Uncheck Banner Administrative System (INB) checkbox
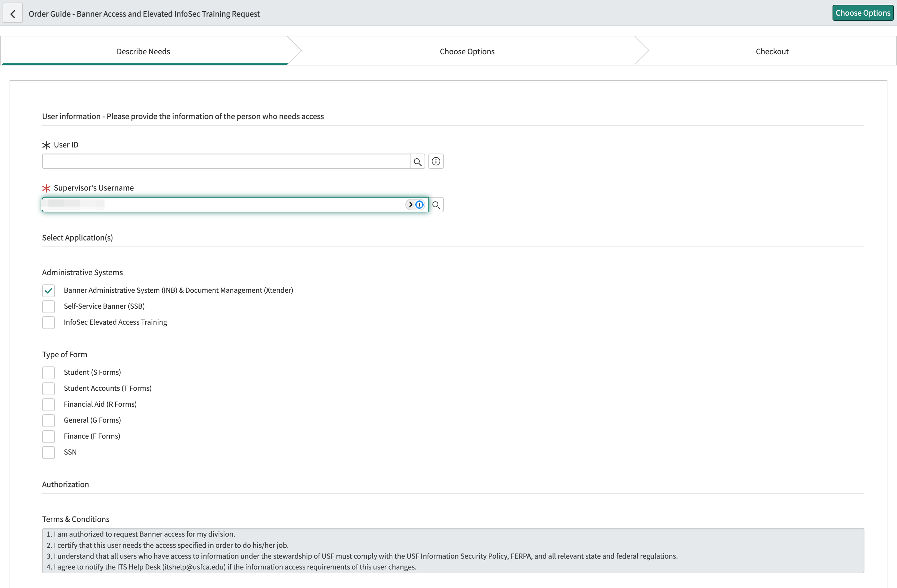This screenshot has width=897, height=588. [x=49, y=290]
